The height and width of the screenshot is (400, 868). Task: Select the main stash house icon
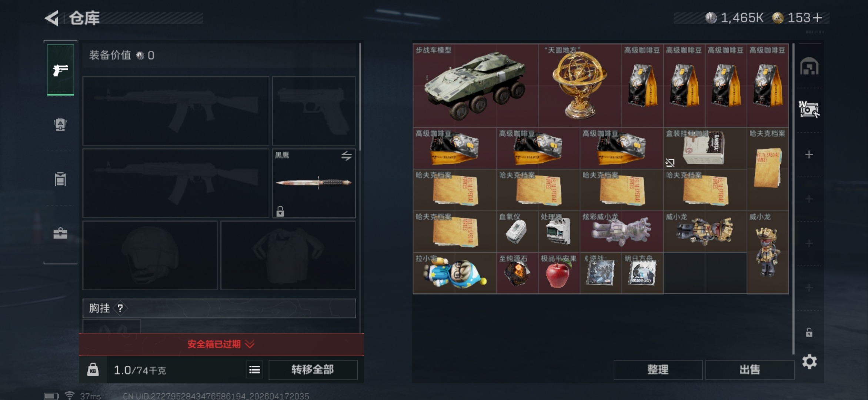click(x=809, y=66)
